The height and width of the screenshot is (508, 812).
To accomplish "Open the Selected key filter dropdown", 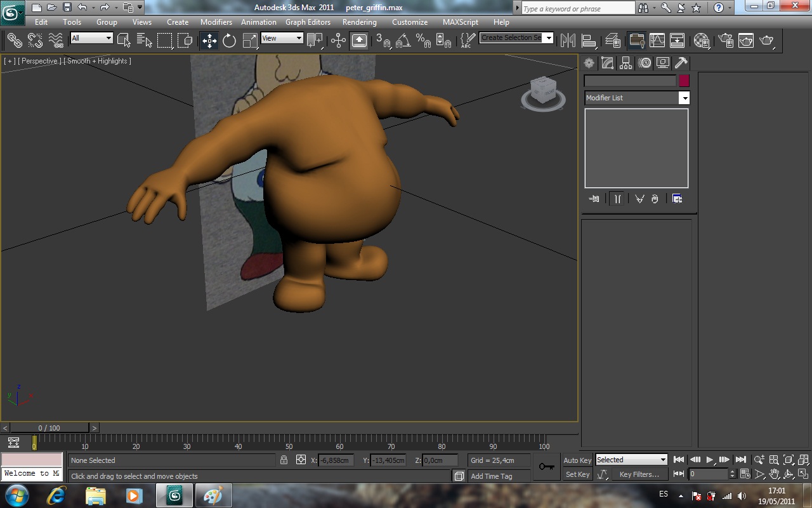I will (631, 460).
